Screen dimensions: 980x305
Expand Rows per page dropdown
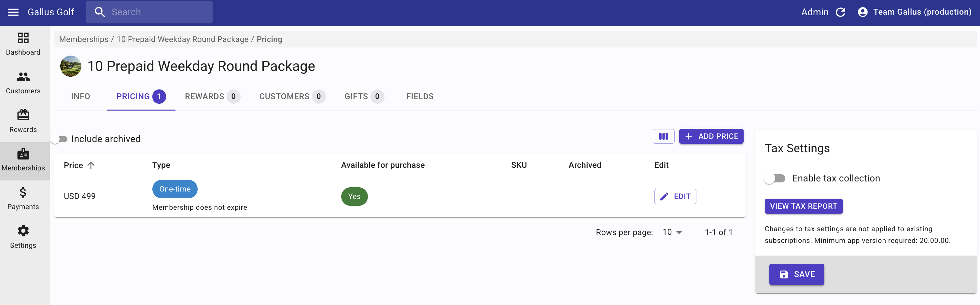click(x=672, y=232)
